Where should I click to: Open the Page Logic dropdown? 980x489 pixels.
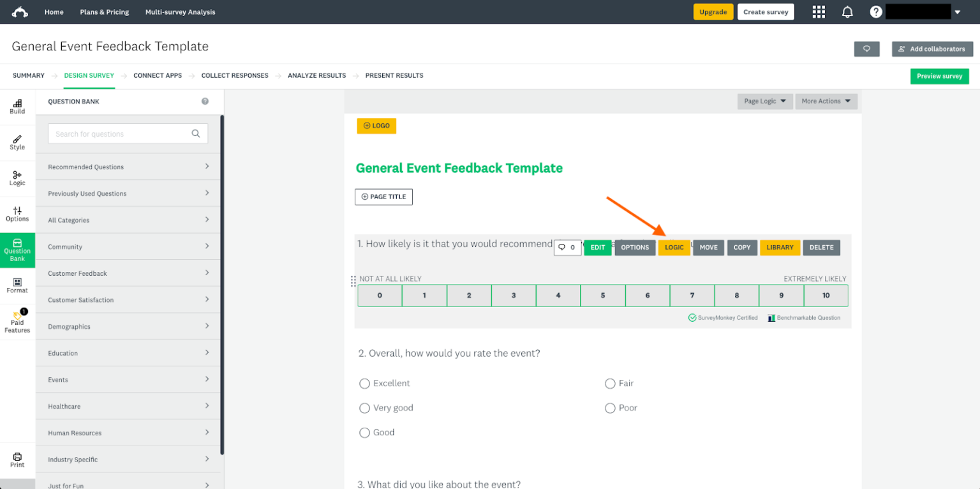tap(765, 101)
